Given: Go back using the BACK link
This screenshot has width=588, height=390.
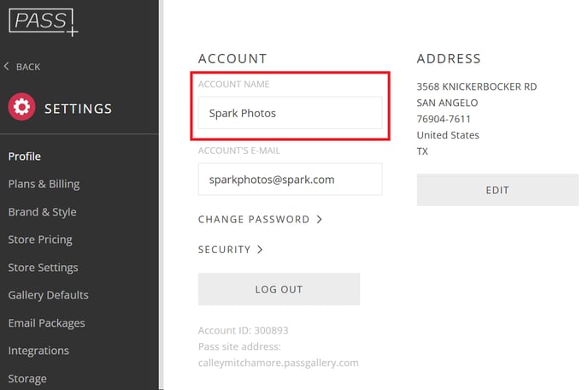Looking at the screenshot, I should tap(28, 67).
